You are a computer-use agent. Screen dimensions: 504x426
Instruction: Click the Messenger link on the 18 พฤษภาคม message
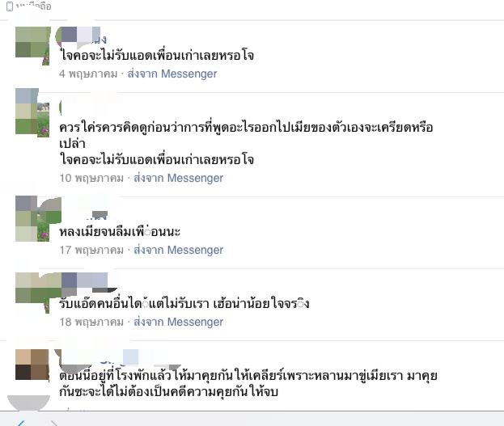(x=179, y=322)
